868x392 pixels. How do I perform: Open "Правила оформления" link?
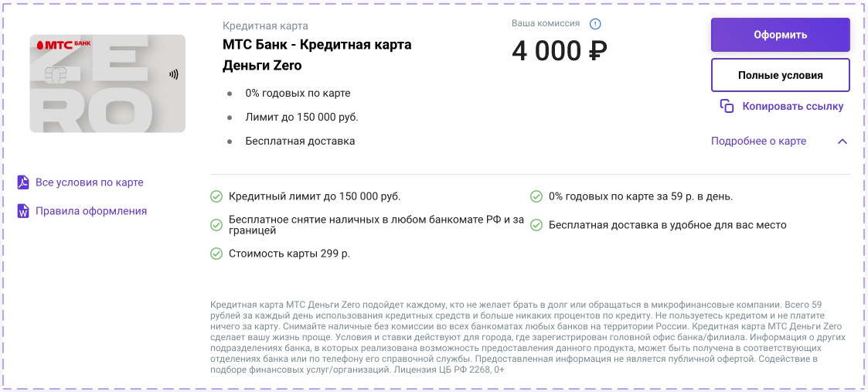(91, 211)
